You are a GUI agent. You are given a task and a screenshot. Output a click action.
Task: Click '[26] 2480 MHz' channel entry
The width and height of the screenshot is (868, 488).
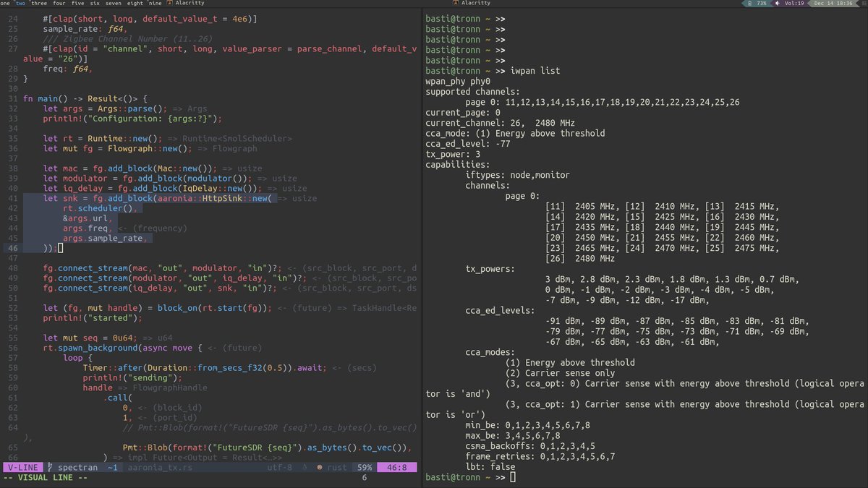(581, 259)
